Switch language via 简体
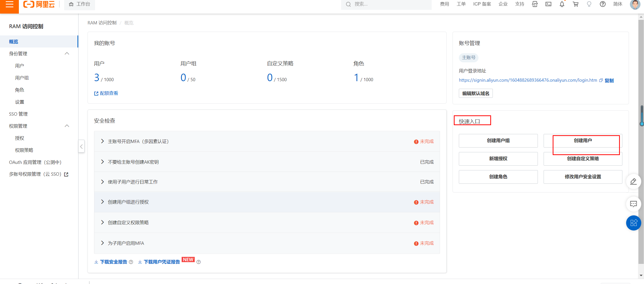Screen dimensions: 644x284 click(x=618, y=4)
